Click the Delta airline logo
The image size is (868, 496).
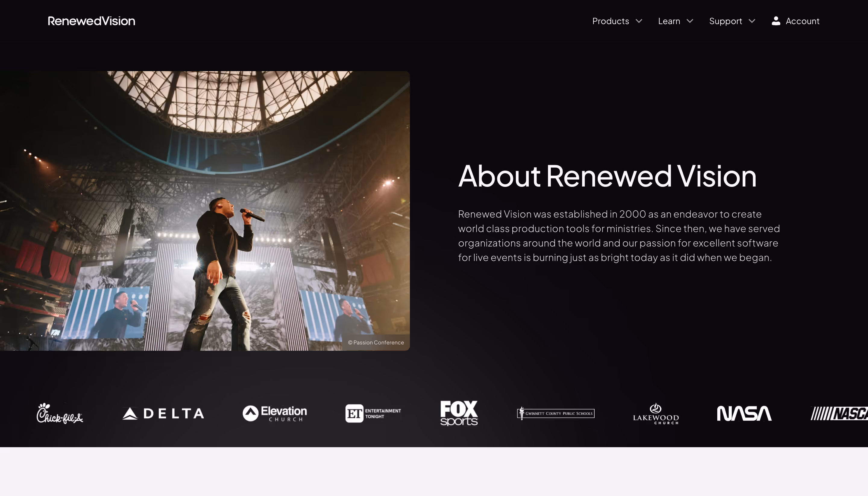click(x=163, y=413)
